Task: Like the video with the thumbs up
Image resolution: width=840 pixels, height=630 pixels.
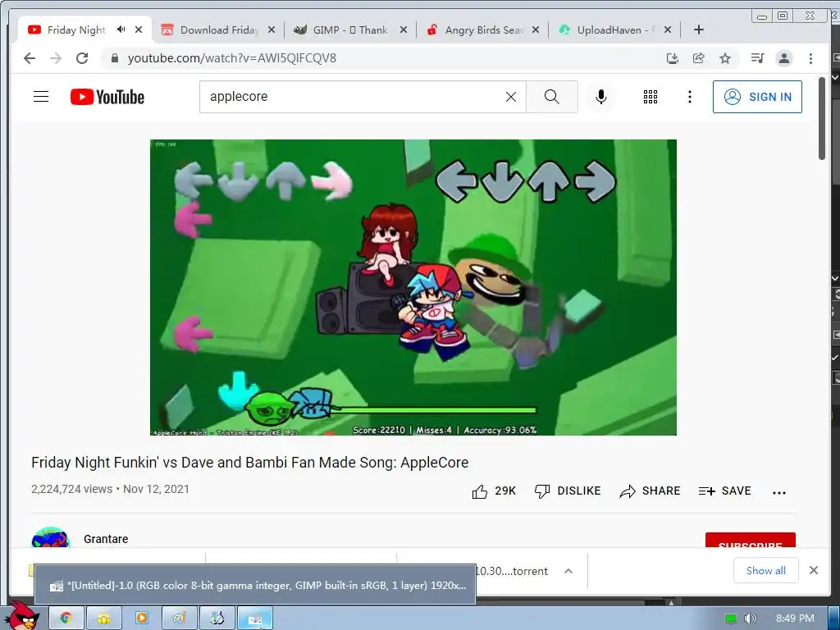Action: tap(493, 491)
